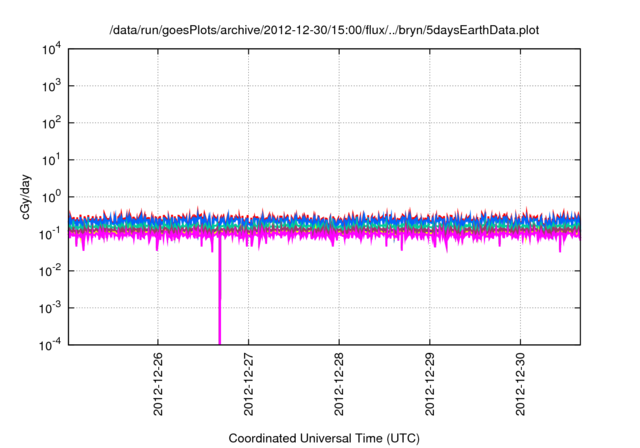Click the 10^0 y-axis tick label
Screen dimensions: 640x448
(x=51, y=198)
